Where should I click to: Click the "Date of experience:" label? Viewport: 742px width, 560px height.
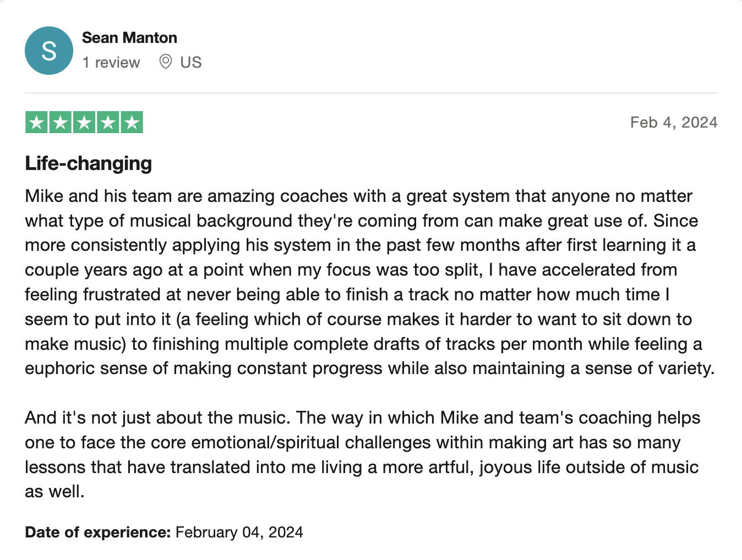click(98, 532)
